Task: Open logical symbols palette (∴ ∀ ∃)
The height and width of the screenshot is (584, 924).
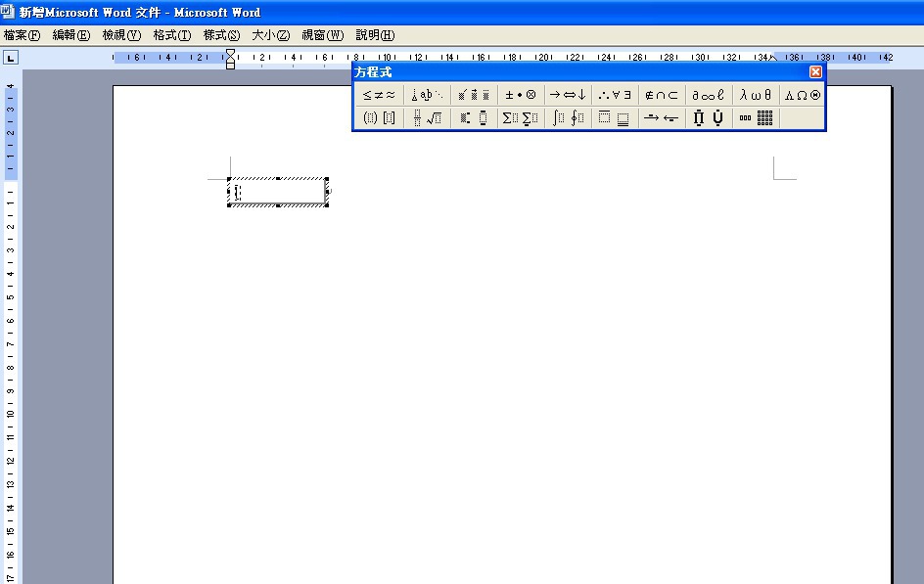Action: click(616, 95)
